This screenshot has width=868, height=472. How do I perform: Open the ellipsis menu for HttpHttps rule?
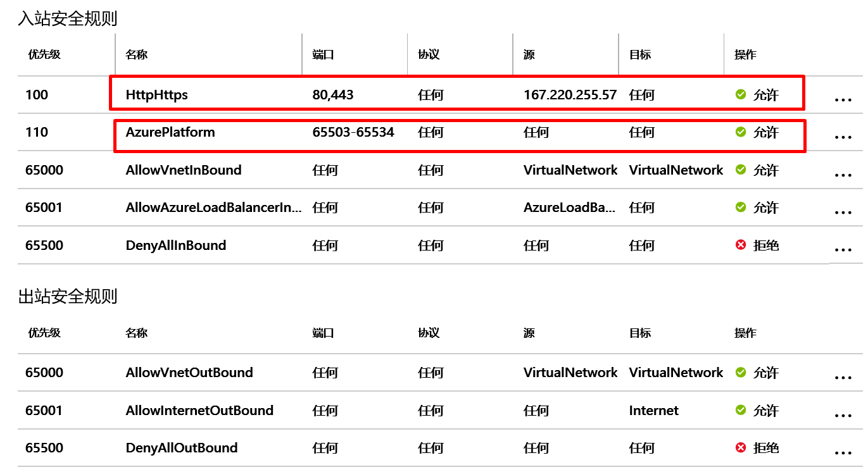(x=843, y=100)
